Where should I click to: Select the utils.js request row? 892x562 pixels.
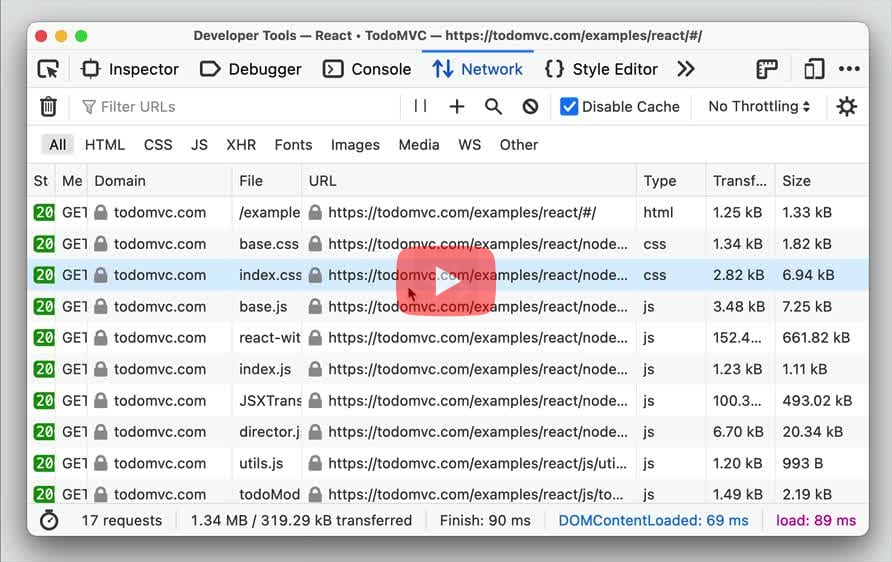point(448,463)
